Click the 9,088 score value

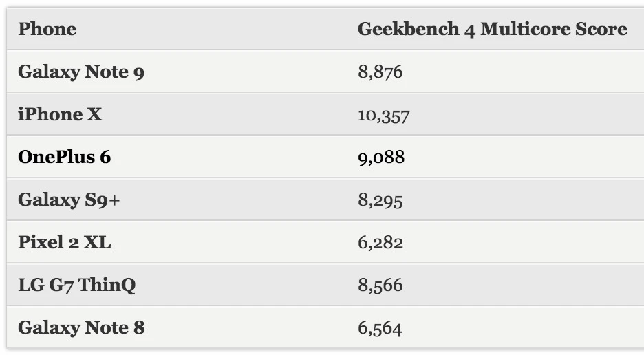[381, 158]
